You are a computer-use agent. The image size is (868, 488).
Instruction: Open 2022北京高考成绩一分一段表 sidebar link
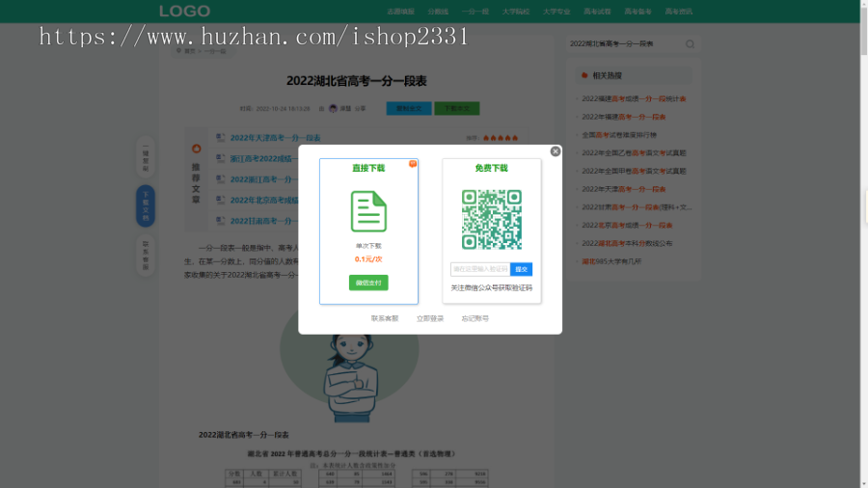pyautogui.click(x=627, y=225)
